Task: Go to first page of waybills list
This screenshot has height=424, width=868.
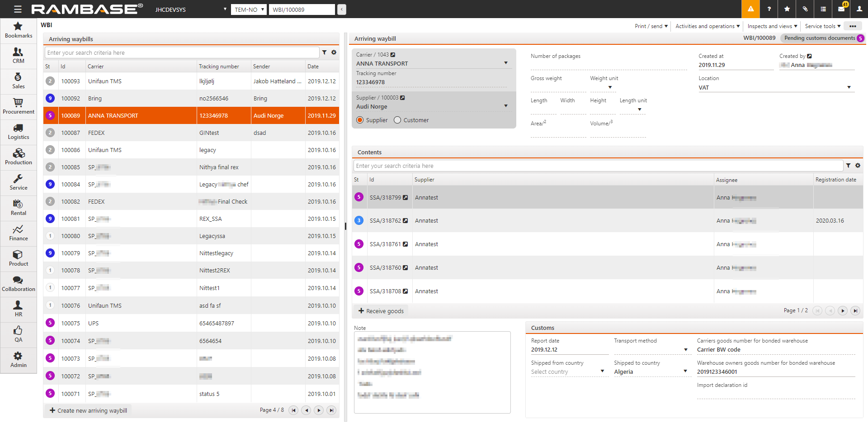Action: click(x=293, y=410)
